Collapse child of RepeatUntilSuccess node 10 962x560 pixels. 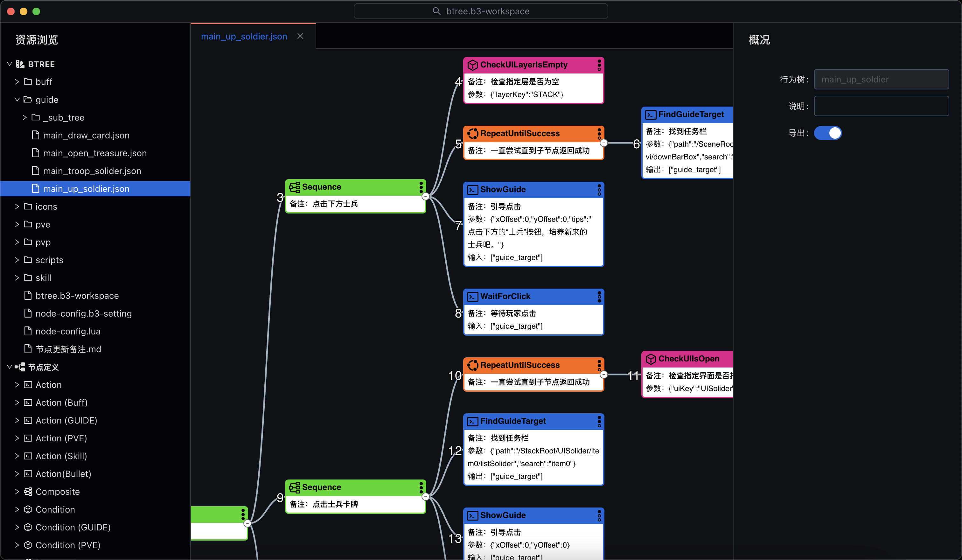click(x=603, y=375)
